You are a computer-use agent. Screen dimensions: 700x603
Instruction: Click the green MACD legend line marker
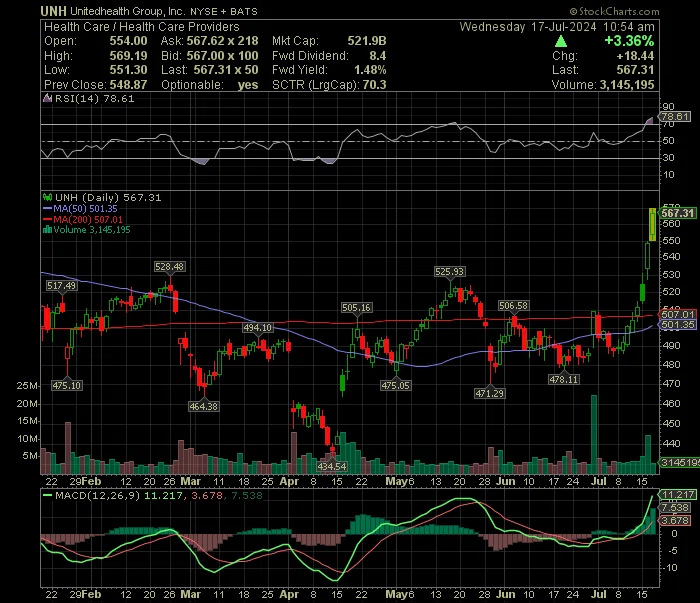coord(47,495)
